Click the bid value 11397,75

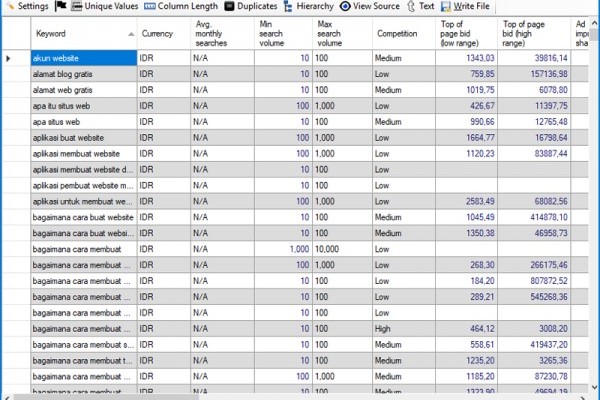coord(551,106)
